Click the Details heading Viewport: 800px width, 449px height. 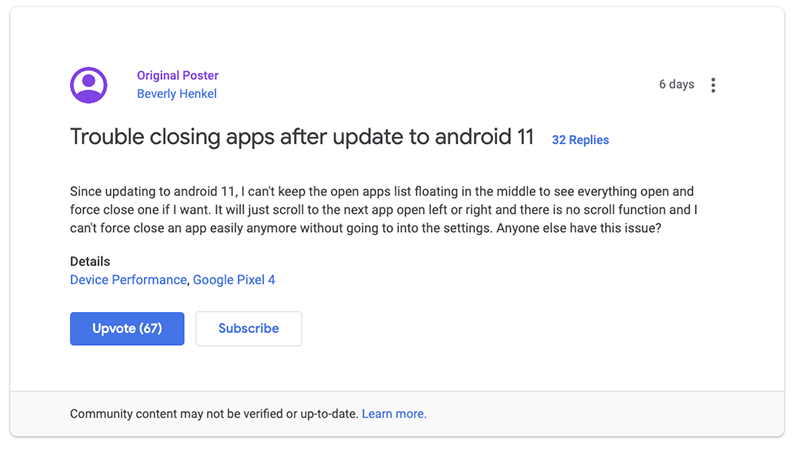[x=90, y=262]
